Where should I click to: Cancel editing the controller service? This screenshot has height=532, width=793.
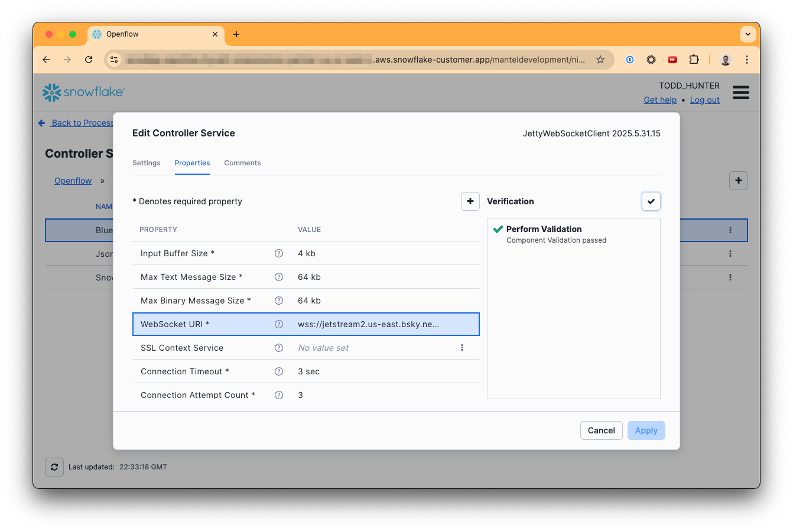tap(602, 430)
